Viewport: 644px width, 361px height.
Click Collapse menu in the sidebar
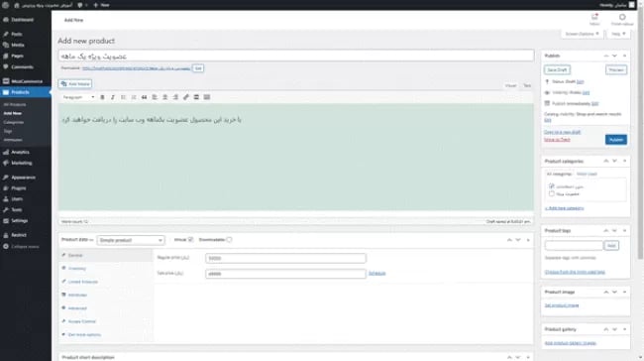[x=22, y=247]
